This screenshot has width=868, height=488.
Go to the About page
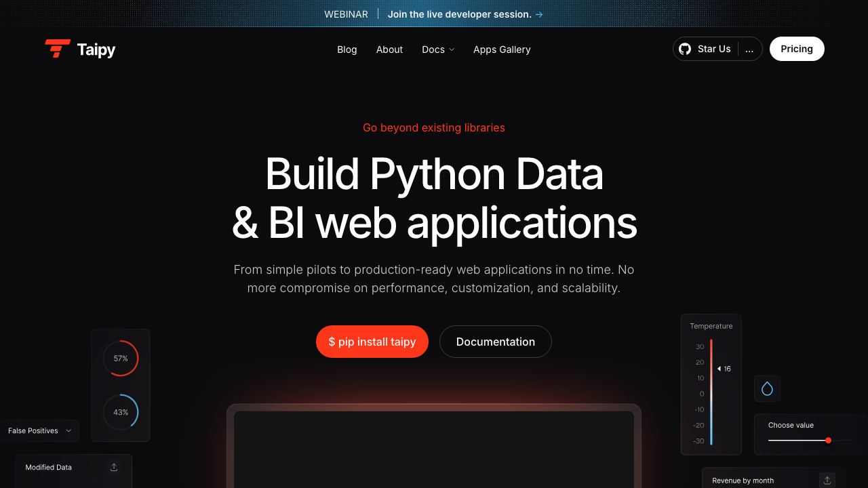pos(389,49)
